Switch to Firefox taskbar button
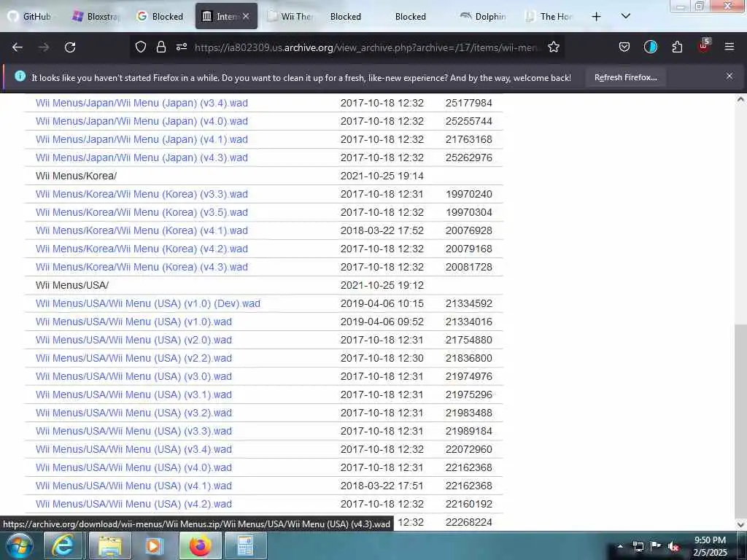The width and height of the screenshot is (747, 560). [200, 545]
